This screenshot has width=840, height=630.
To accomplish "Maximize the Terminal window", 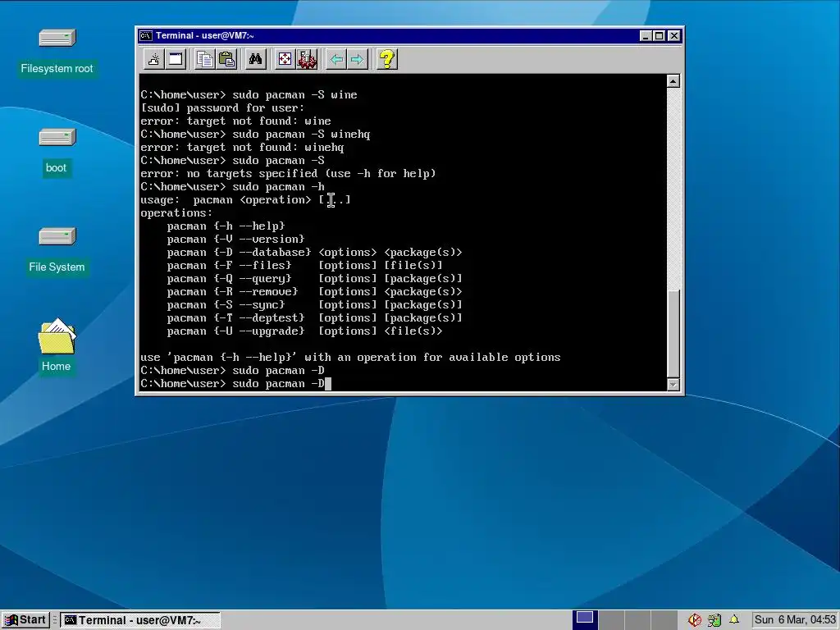I will click(x=660, y=36).
